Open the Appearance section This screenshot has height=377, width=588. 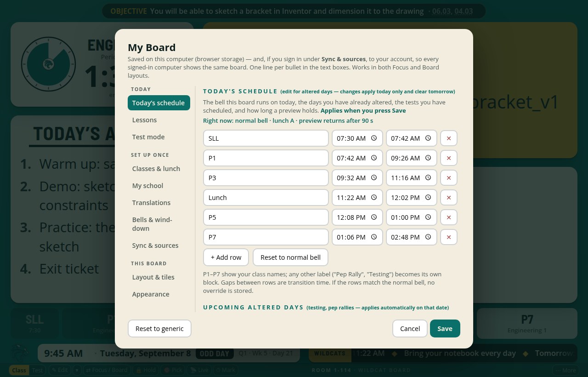[x=159, y=294]
